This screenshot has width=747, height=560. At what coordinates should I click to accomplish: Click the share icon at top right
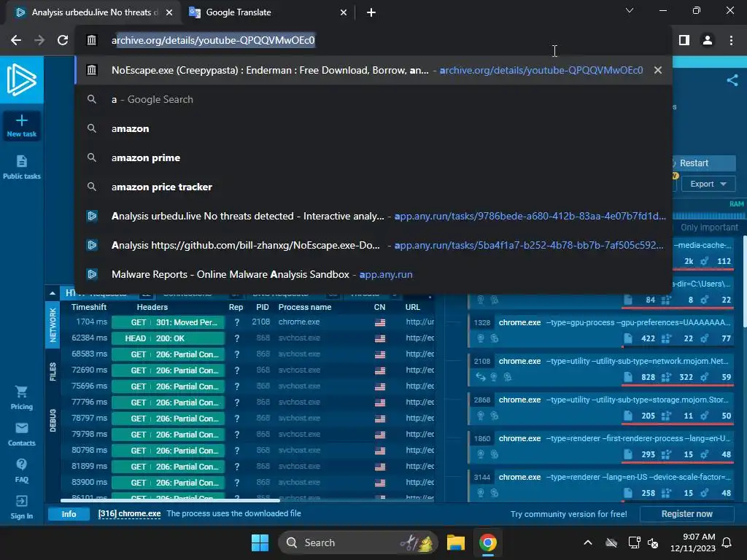pos(732,80)
